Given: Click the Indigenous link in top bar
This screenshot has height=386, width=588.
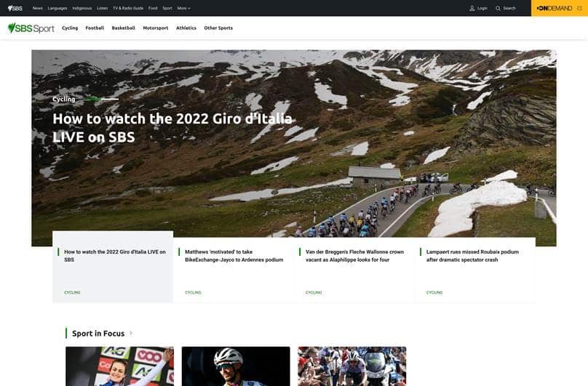Looking at the screenshot, I should pyautogui.click(x=82, y=8).
